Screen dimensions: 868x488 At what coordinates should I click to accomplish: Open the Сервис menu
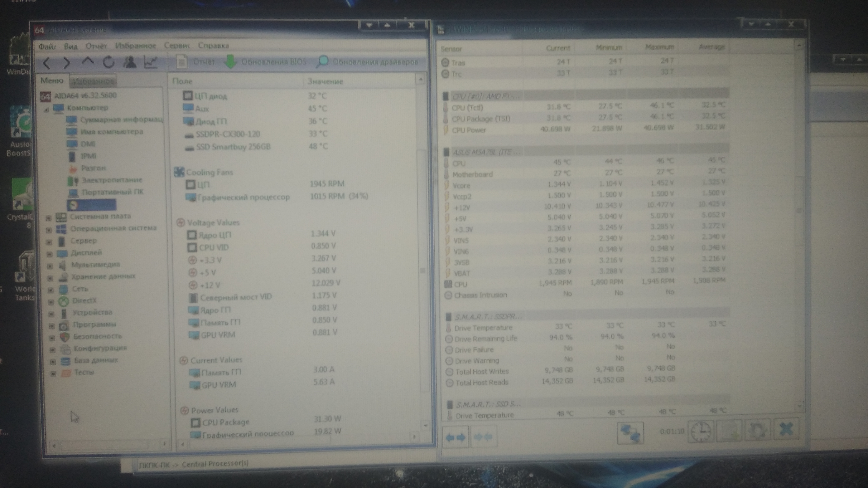tap(177, 46)
